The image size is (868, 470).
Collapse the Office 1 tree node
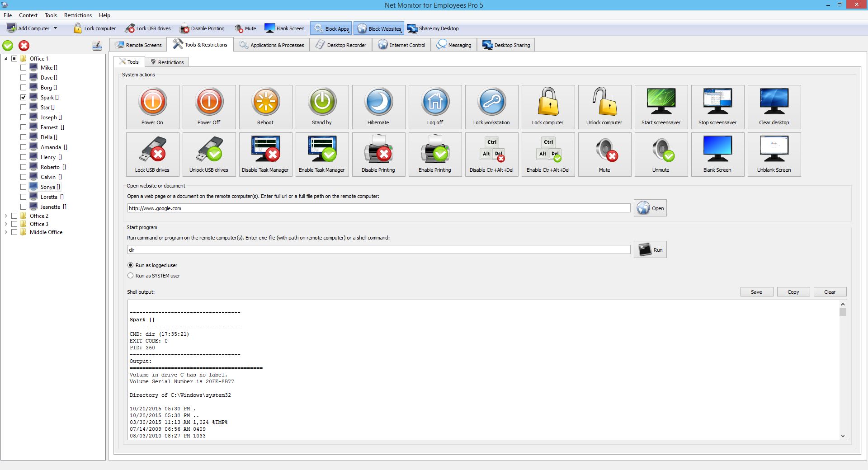click(x=6, y=59)
